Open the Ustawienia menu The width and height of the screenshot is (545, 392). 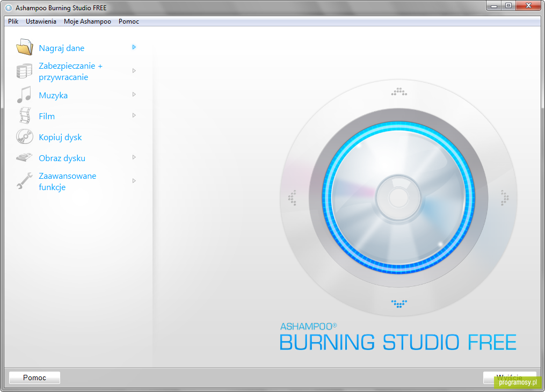[x=41, y=21]
